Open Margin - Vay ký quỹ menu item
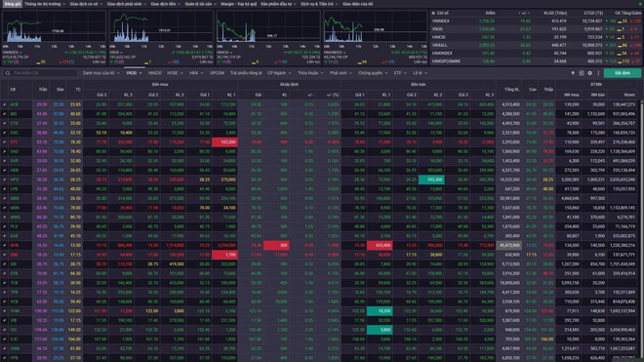This screenshot has width=644, height=362. pyautogui.click(x=238, y=4)
